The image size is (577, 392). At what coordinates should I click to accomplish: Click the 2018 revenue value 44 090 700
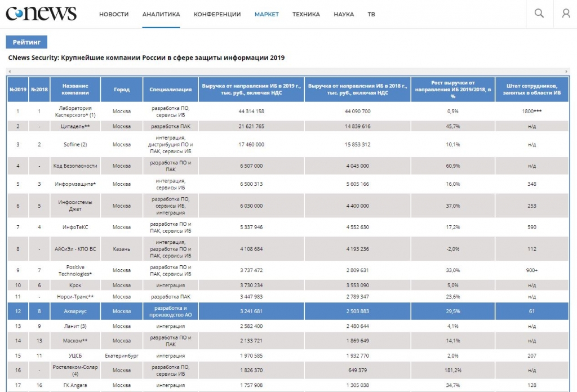[357, 112]
